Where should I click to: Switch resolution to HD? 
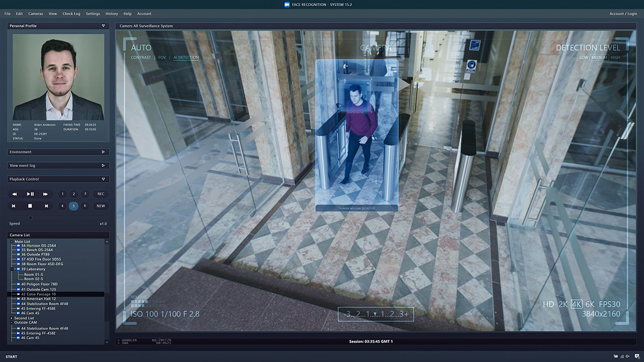pyautogui.click(x=549, y=304)
